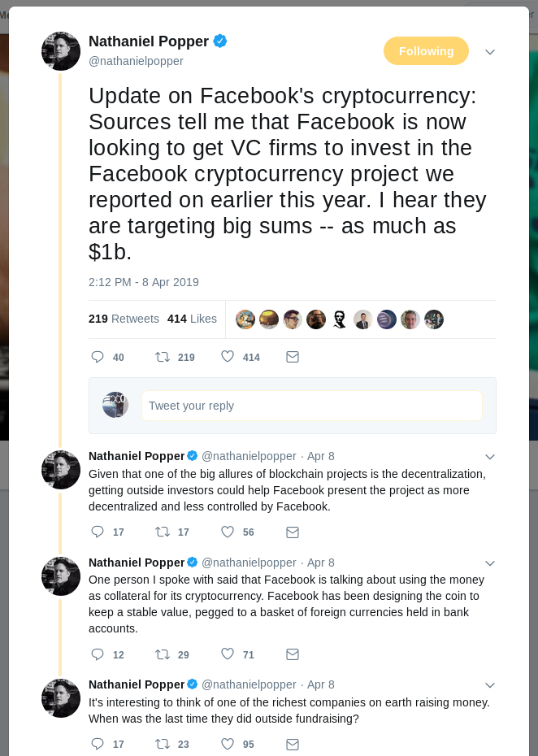
Task: Like the main tweet with 414 likes
Action: [x=228, y=356]
